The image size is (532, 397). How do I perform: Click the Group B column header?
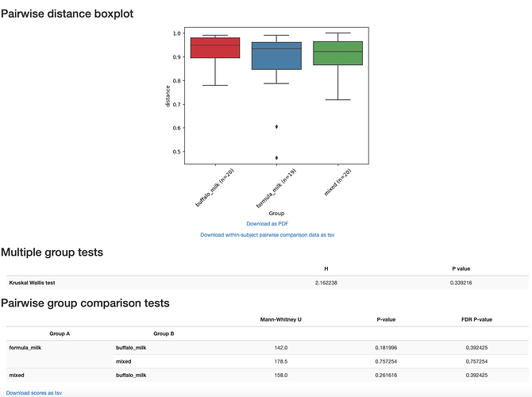tap(164, 334)
